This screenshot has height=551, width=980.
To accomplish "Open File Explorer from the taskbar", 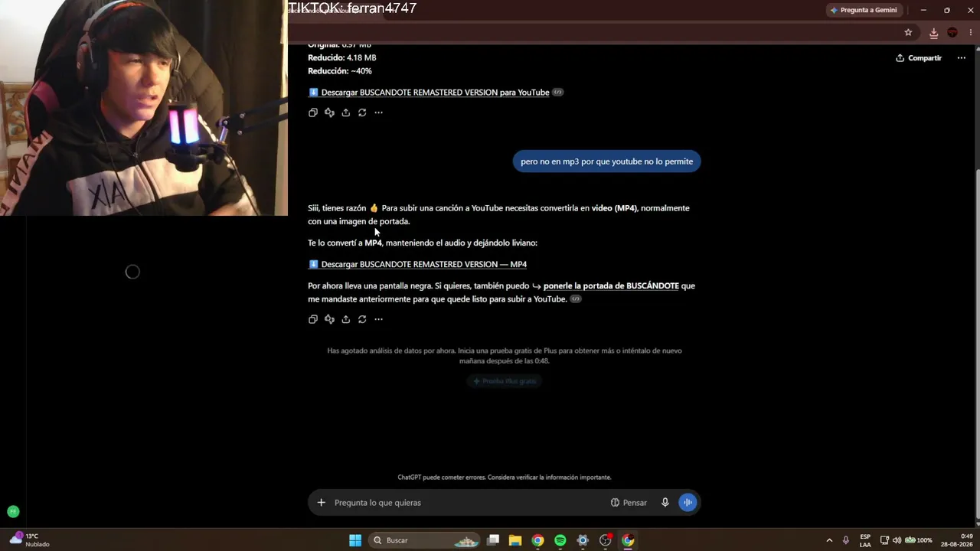I will click(x=515, y=540).
